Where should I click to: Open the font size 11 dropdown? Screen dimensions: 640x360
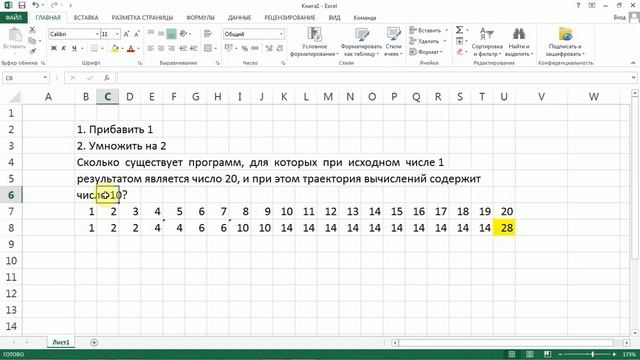pyautogui.click(x=118, y=34)
